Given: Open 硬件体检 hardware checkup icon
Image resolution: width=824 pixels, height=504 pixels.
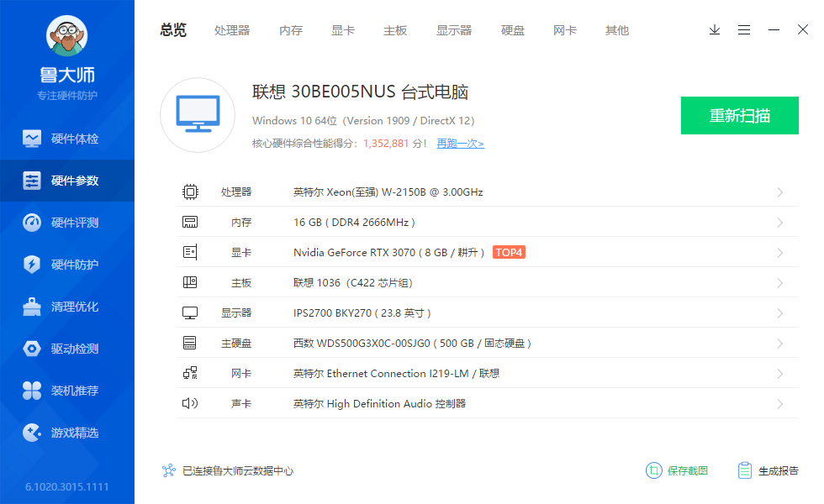Looking at the screenshot, I should tap(32, 139).
